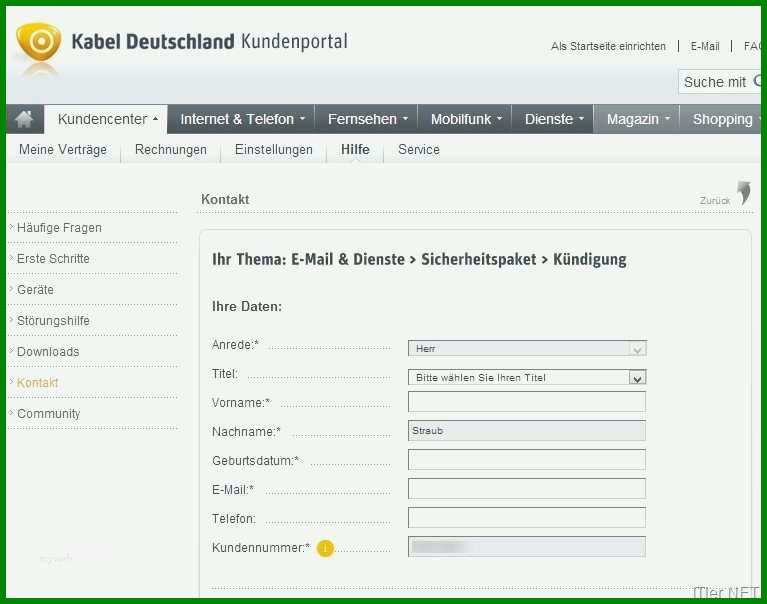Open the Service tab
This screenshot has width=767, height=604.
coord(419,150)
